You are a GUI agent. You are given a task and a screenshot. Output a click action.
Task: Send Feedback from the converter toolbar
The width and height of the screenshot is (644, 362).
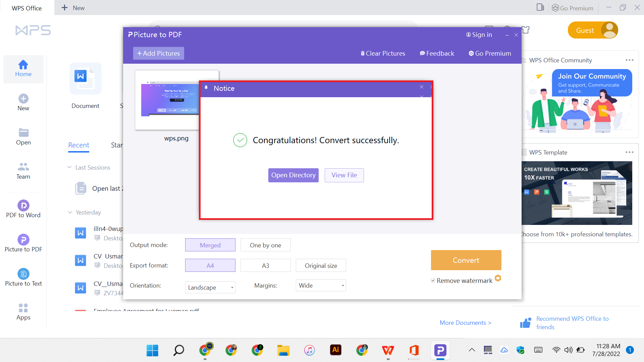[437, 53]
